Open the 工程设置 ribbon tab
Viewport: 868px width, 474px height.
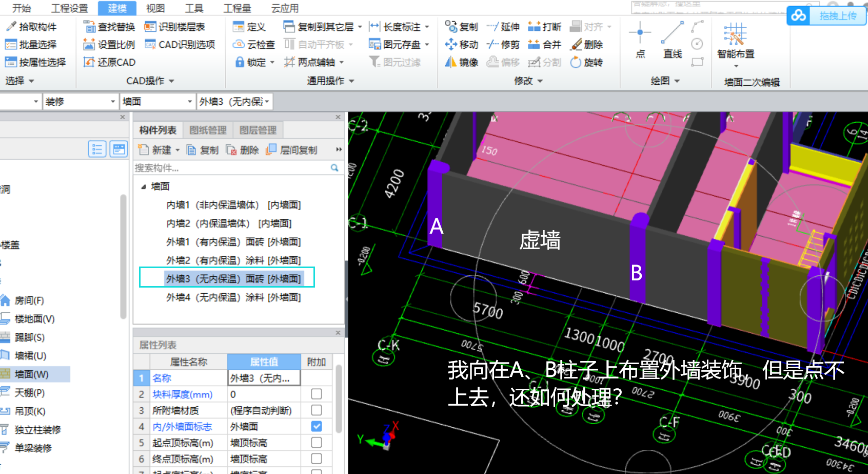70,8
